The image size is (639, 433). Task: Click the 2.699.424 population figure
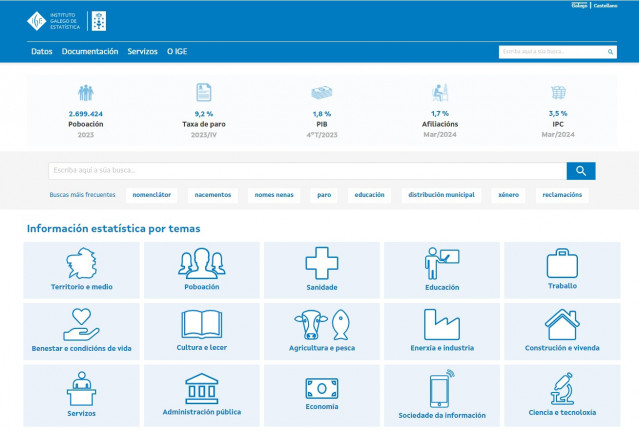(x=86, y=114)
